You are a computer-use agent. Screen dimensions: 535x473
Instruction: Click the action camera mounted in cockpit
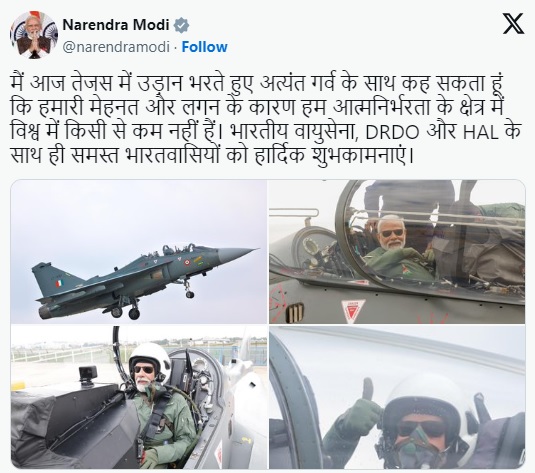pyautogui.click(x=88, y=375)
